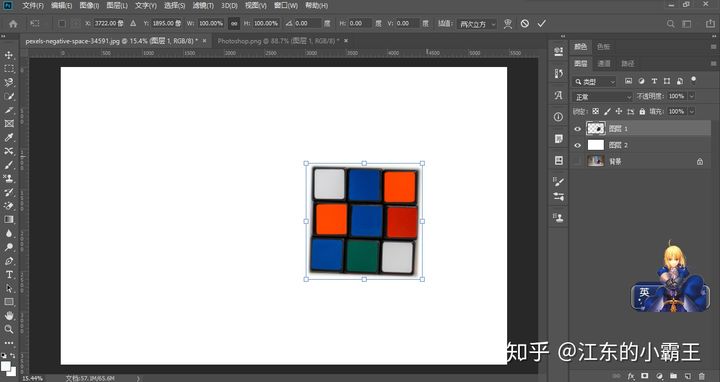The height and width of the screenshot is (382, 720).
Task: Add a layer style with fx button
Action: click(631, 376)
